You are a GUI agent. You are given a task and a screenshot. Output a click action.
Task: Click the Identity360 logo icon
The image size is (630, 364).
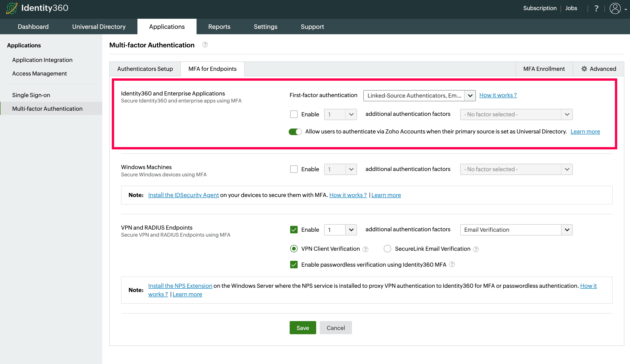click(x=11, y=8)
